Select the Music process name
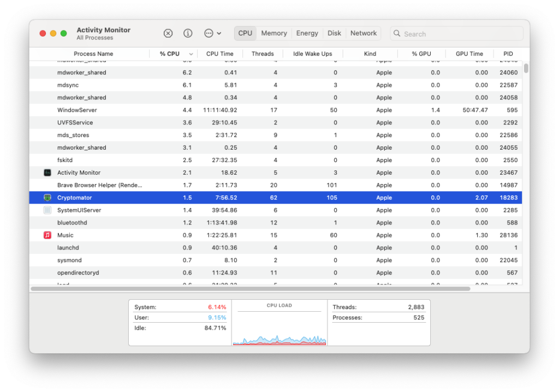 66,235
